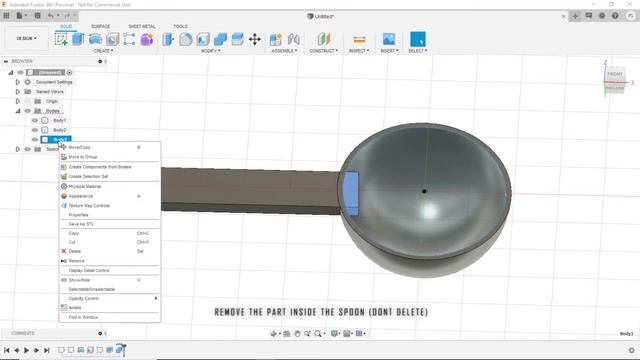The height and width of the screenshot is (360, 640).
Task: Expand Document Settings in browser
Action: 18,82
